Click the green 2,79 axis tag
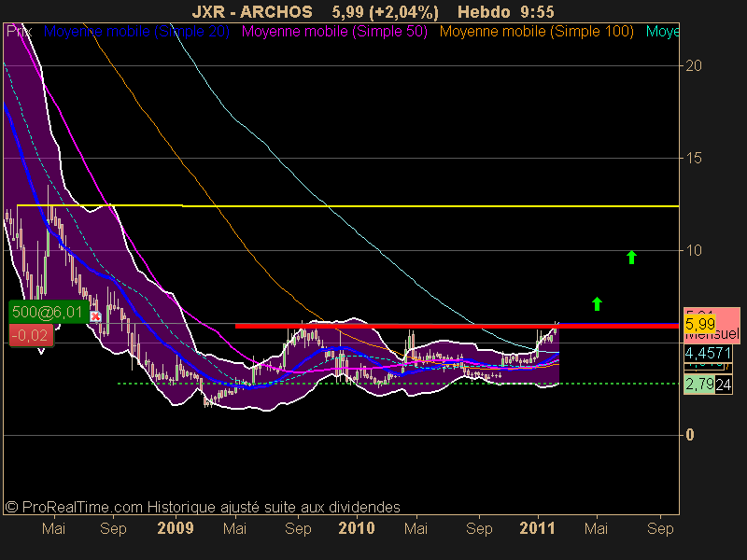The width and height of the screenshot is (747, 560). tap(698, 385)
